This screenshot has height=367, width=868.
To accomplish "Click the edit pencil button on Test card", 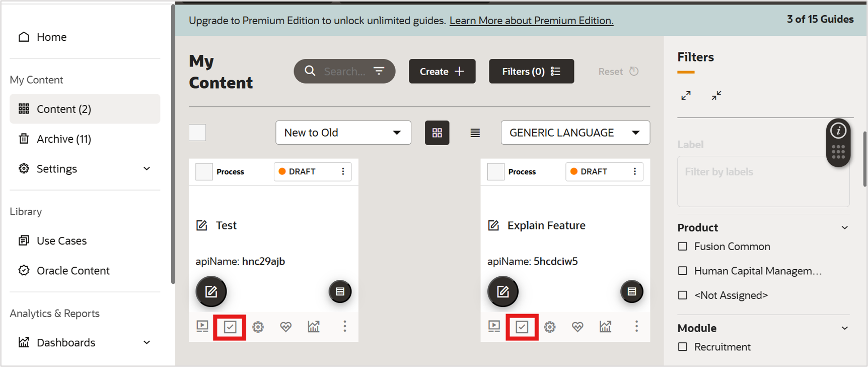I will (211, 291).
